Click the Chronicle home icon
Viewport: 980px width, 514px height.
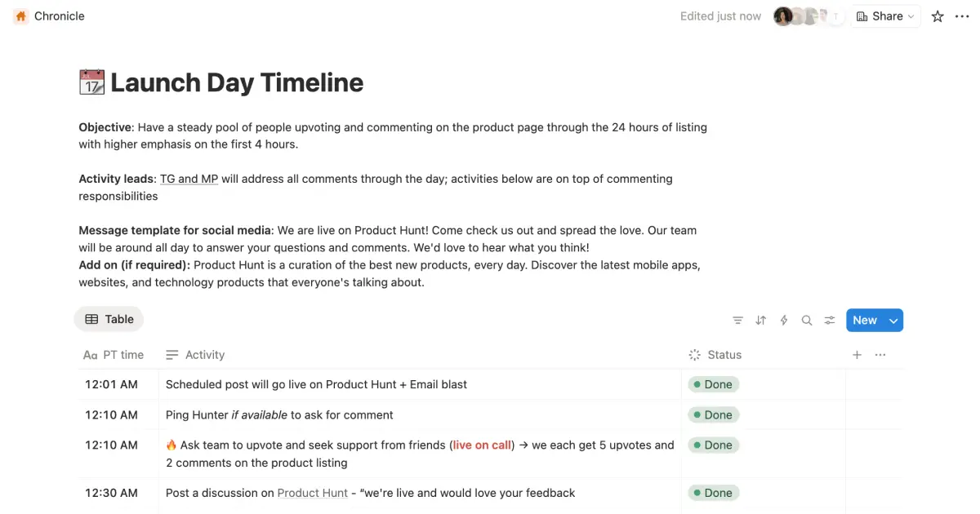[20, 16]
